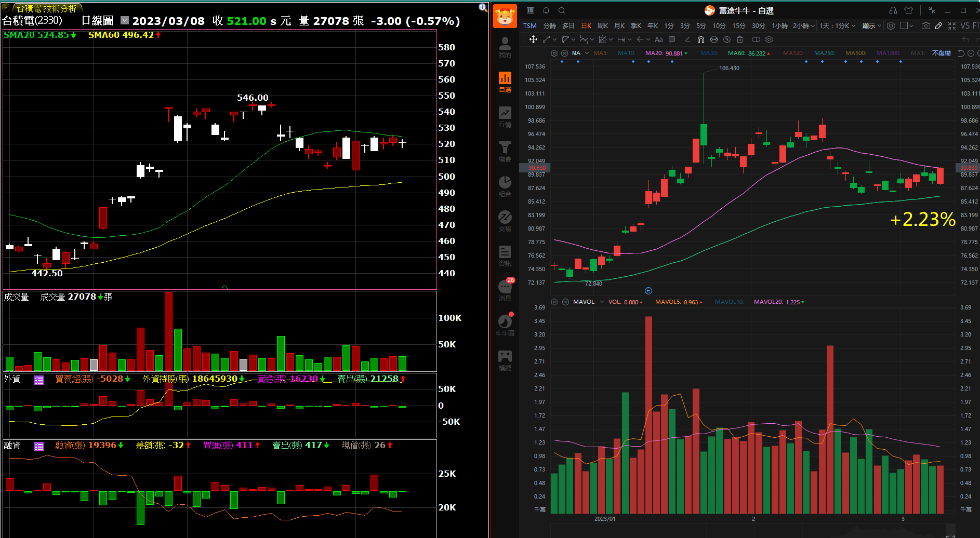This screenshot has height=538, width=980.
Task: Remove the MAVOL indicator with X icon
Action: click(565, 302)
